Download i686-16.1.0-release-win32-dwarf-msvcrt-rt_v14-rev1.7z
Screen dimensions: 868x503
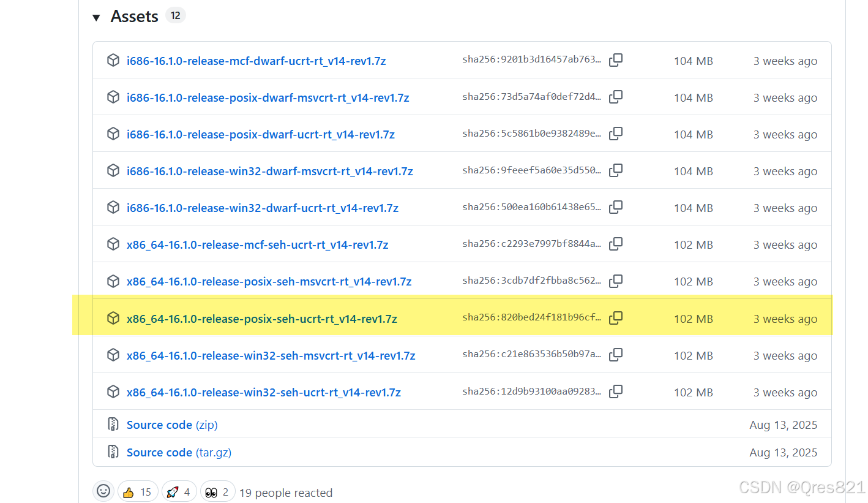tap(270, 171)
